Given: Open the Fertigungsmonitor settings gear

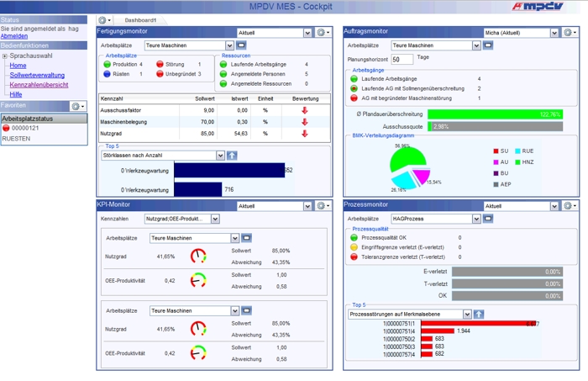Looking at the screenshot, I should (323, 33).
